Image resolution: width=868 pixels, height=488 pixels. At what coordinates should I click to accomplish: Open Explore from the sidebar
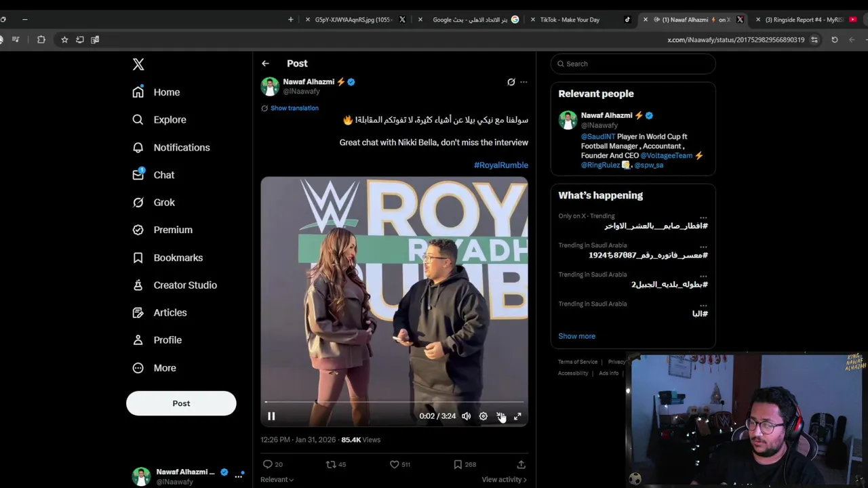[x=159, y=119]
